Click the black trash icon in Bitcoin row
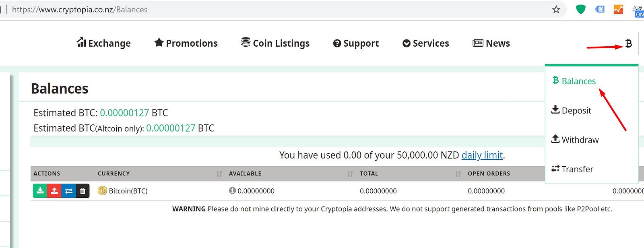 pos(83,191)
